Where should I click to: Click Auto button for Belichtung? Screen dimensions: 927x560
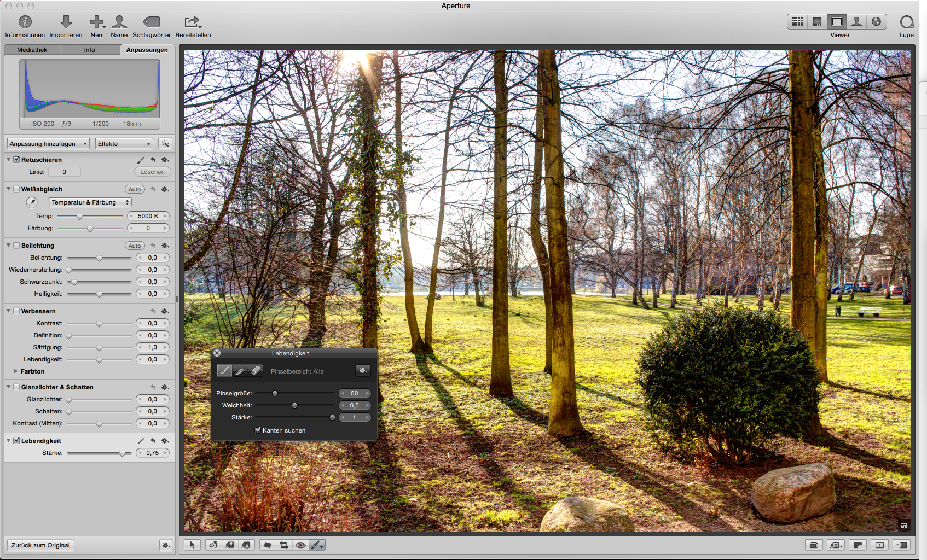pyautogui.click(x=135, y=246)
